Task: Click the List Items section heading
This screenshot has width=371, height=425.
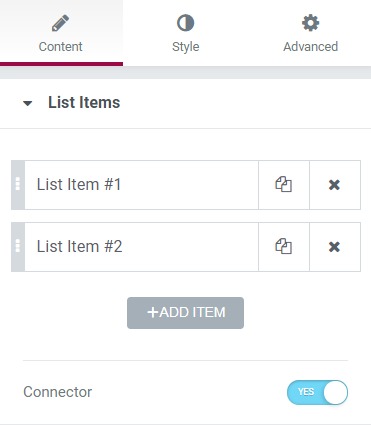Action: coord(84,102)
